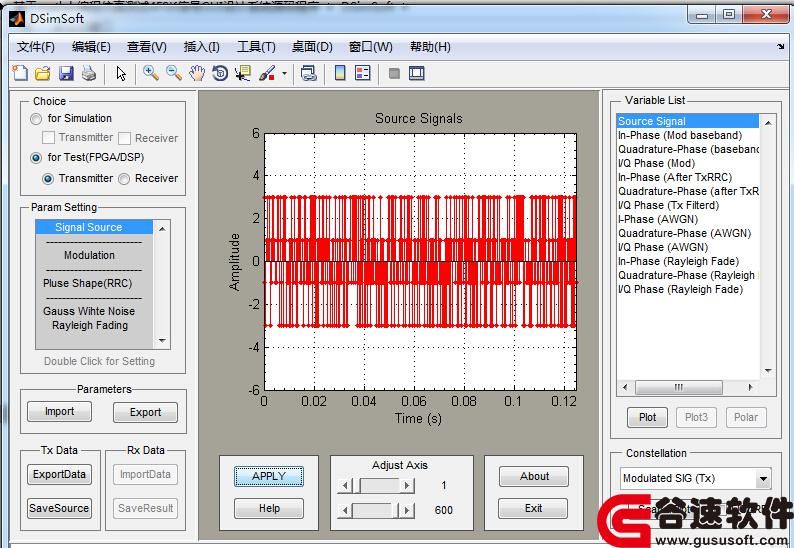The image size is (794, 548).
Task: Open the 工具(T) menu
Action: (256, 47)
